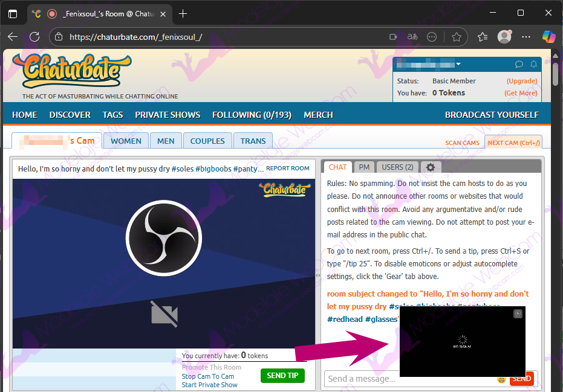This screenshot has width=563, height=392.
Task: Go to NEXT CAM (Ctrl+/)
Action: coord(513,143)
